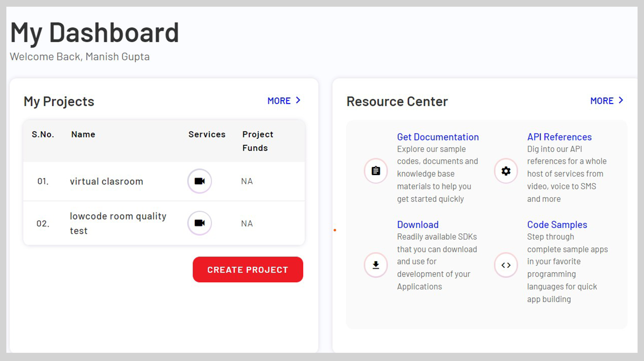The height and width of the screenshot is (361, 644).
Task: Click MORE in the Resource Center panel
Action: pyautogui.click(x=601, y=100)
